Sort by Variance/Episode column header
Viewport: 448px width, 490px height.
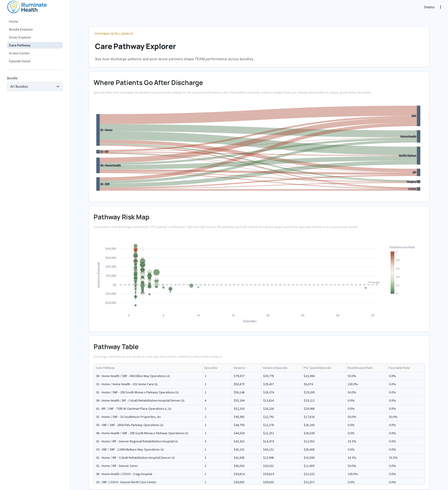281,368
